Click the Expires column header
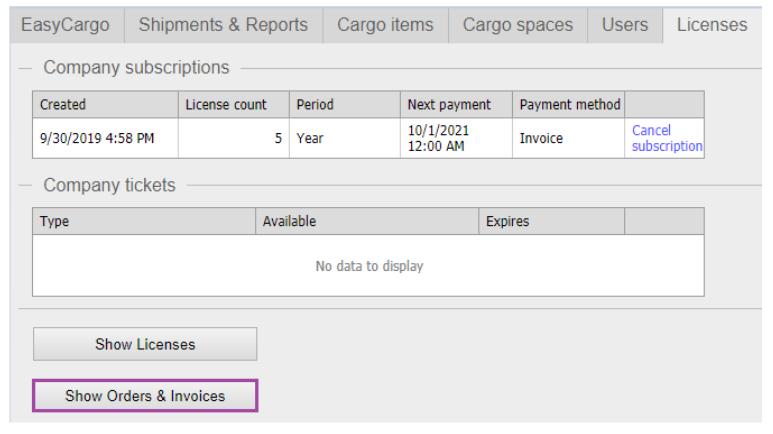Screen dimensions: 773x434 (551, 221)
